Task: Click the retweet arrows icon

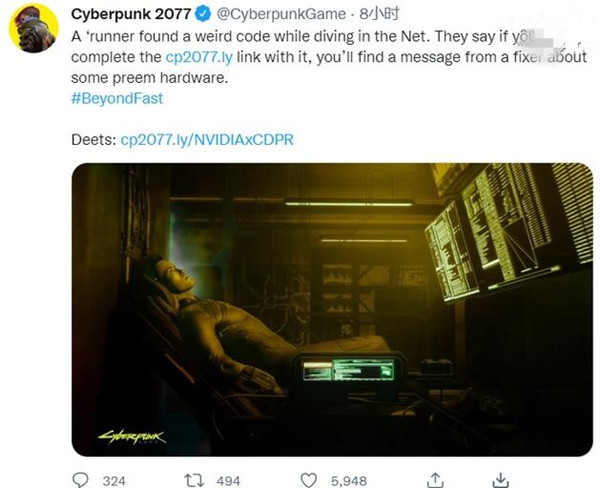Action: click(x=194, y=480)
